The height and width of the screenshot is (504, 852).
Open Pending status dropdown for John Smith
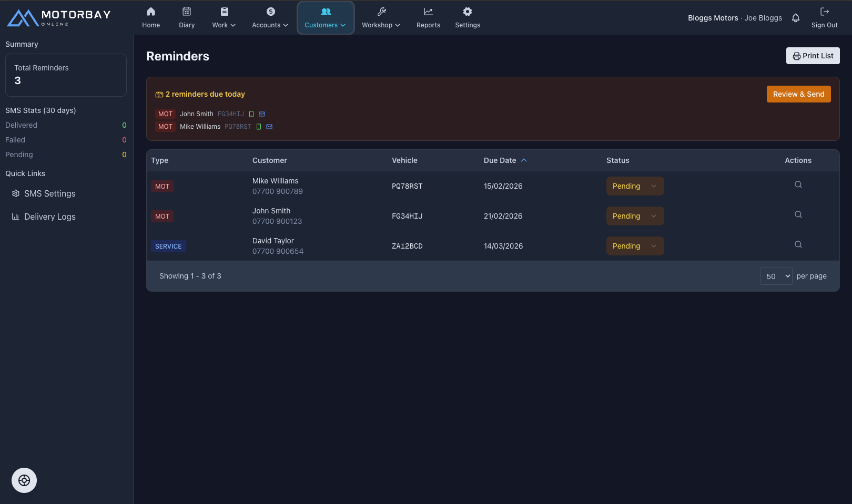[x=635, y=216]
